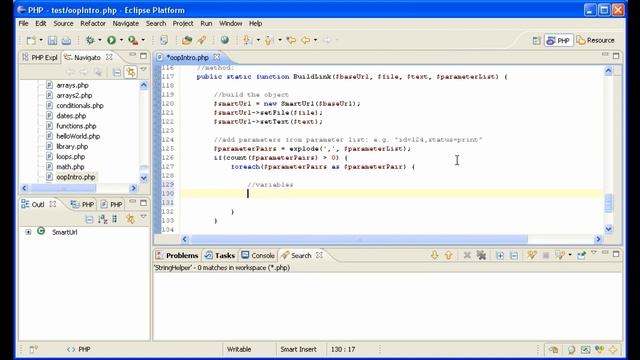Click the Writable status bar entry
640x360 pixels.
(239, 349)
